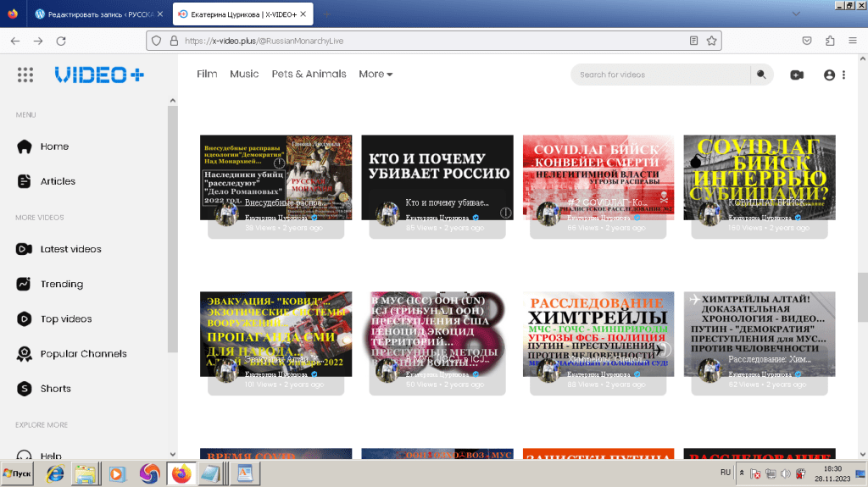Open the user account profile icon
The image size is (868, 487).
[830, 75]
